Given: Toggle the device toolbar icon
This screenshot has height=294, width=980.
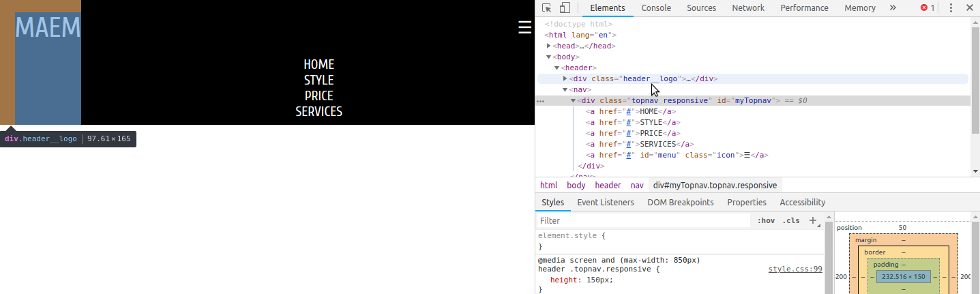Looking at the screenshot, I should [565, 8].
